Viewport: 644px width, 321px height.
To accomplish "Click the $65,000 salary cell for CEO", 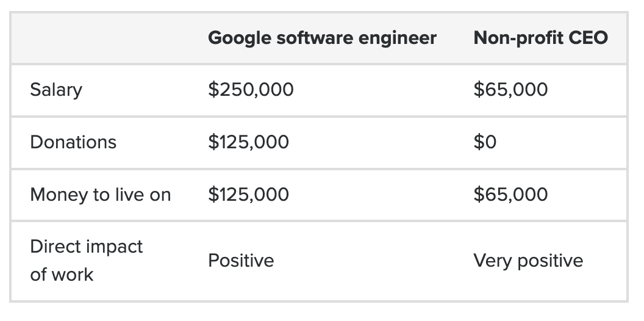I will pyautogui.click(x=510, y=90).
